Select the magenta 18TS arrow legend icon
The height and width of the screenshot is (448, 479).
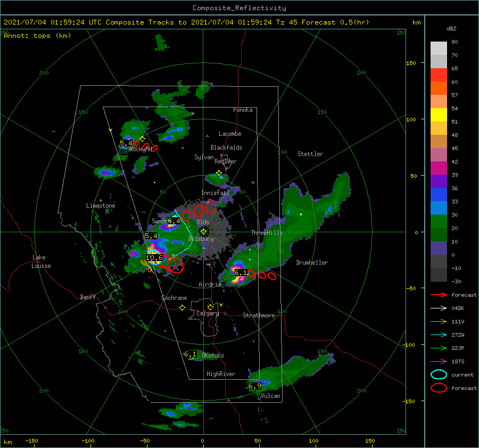(439, 362)
